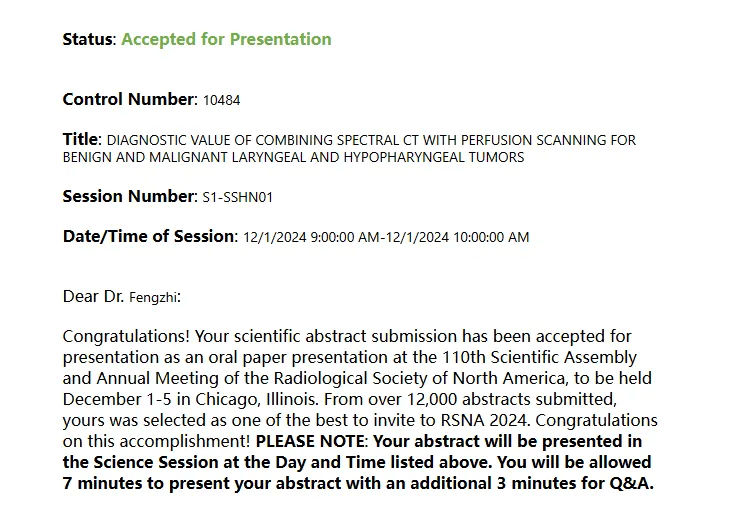The image size is (756, 505).
Task: Click the recipient name Fengzhi
Action: (x=153, y=298)
